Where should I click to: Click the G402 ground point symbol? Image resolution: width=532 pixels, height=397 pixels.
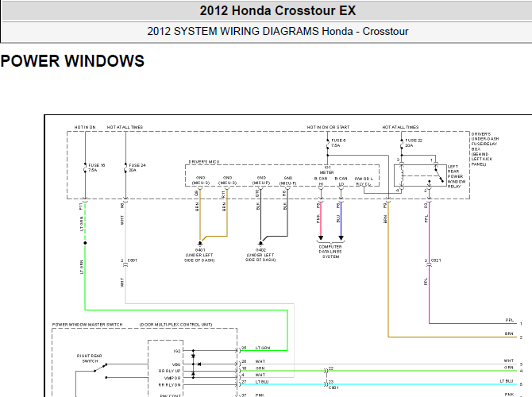[x=260, y=244]
